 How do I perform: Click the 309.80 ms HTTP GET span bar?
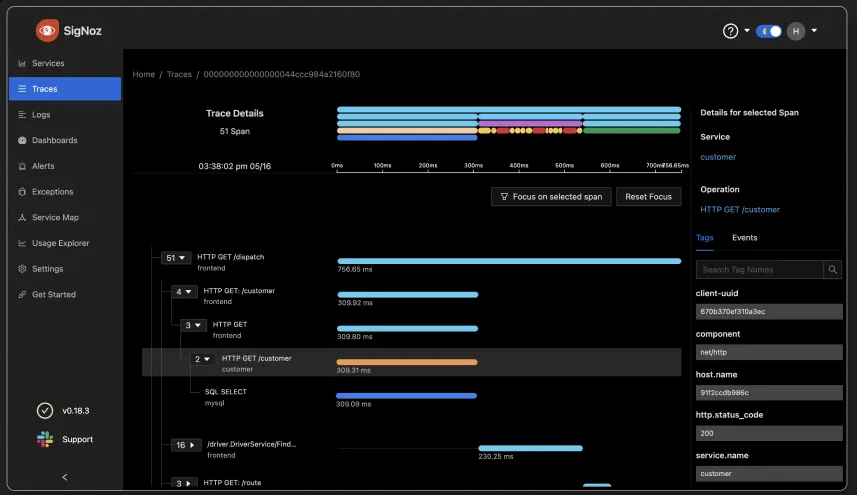pos(408,328)
